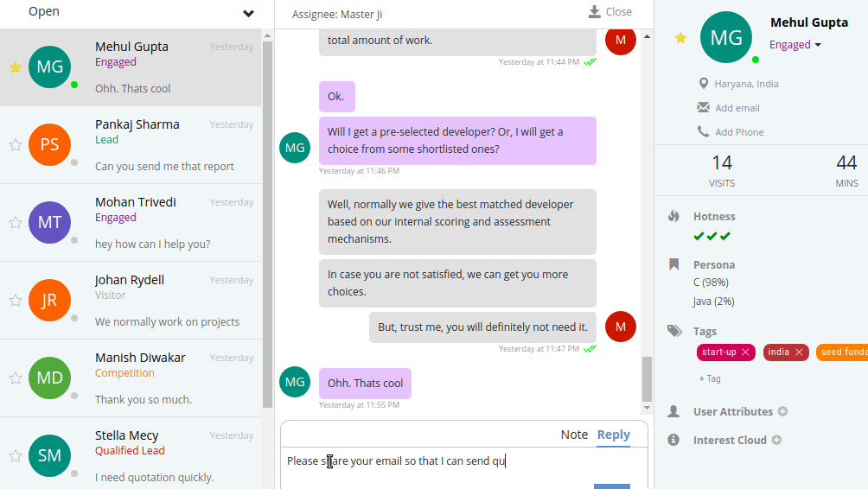Add a new User Attribute
Screen dimensions: 868x489
tap(782, 412)
